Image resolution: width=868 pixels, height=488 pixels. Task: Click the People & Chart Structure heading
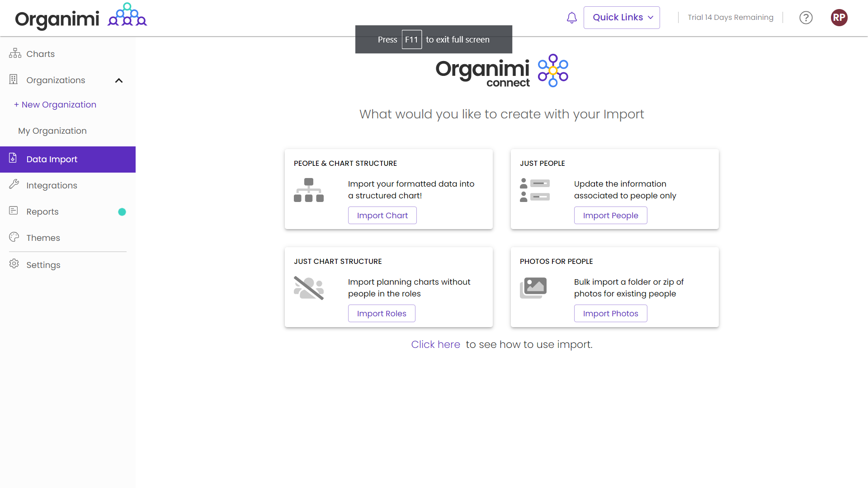point(345,163)
